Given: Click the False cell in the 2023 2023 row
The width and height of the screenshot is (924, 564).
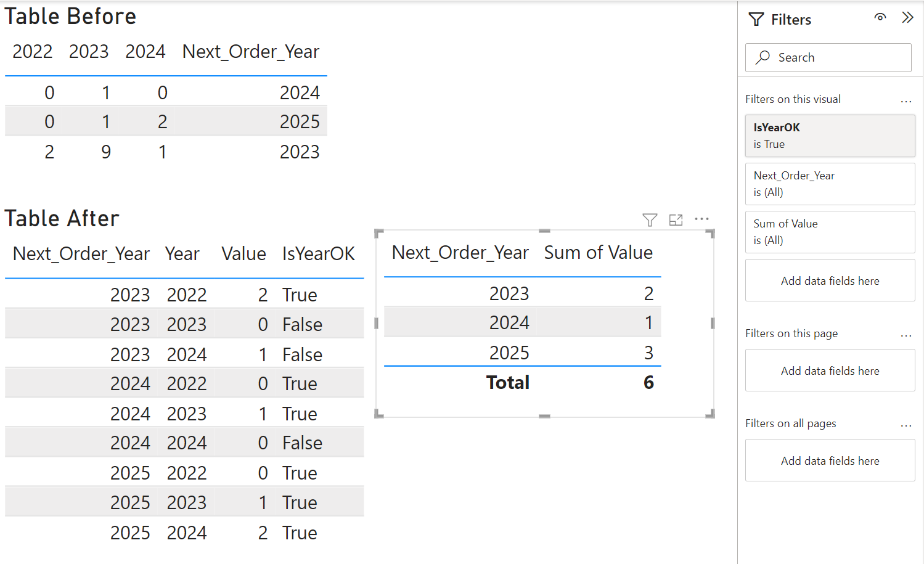Looking at the screenshot, I should (x=302, y=325).
